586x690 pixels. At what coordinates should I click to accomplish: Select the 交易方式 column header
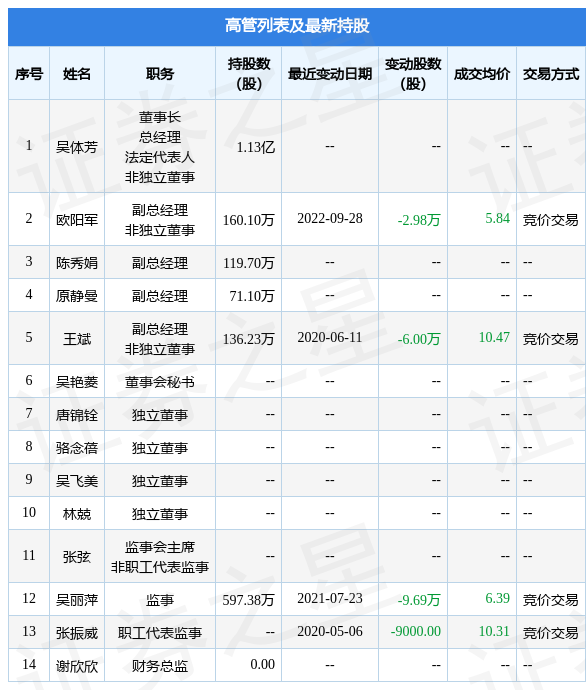551,73
